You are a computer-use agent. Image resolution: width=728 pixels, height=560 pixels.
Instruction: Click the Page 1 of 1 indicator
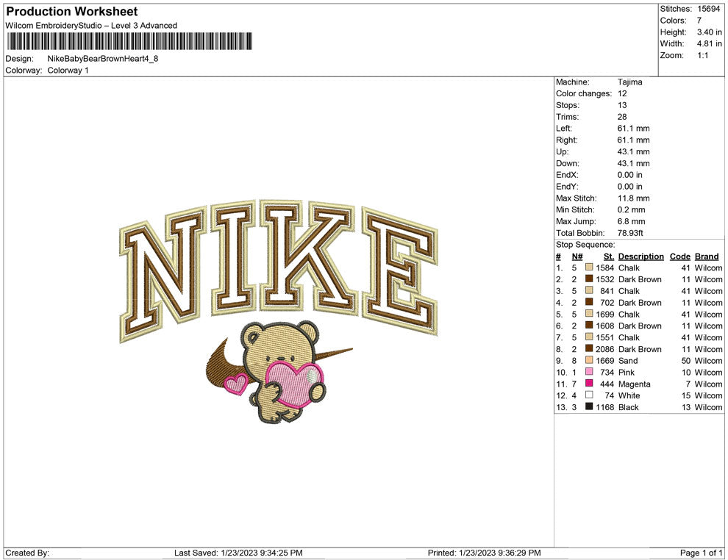[701, 553]
